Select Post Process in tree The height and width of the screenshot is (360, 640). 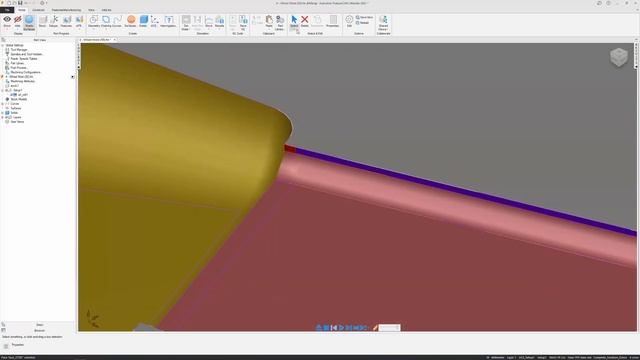click(x=19, y=68)
